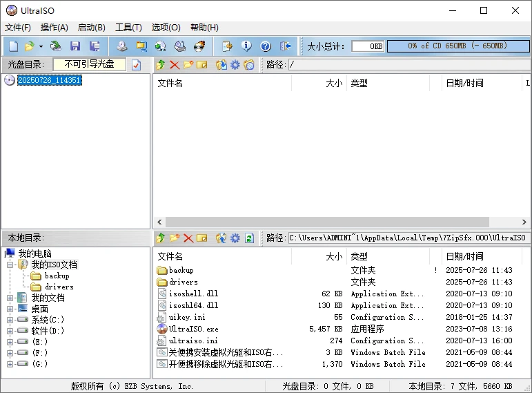
Task: Expand the (G:) drive node
Action: (x=10, y=364)
